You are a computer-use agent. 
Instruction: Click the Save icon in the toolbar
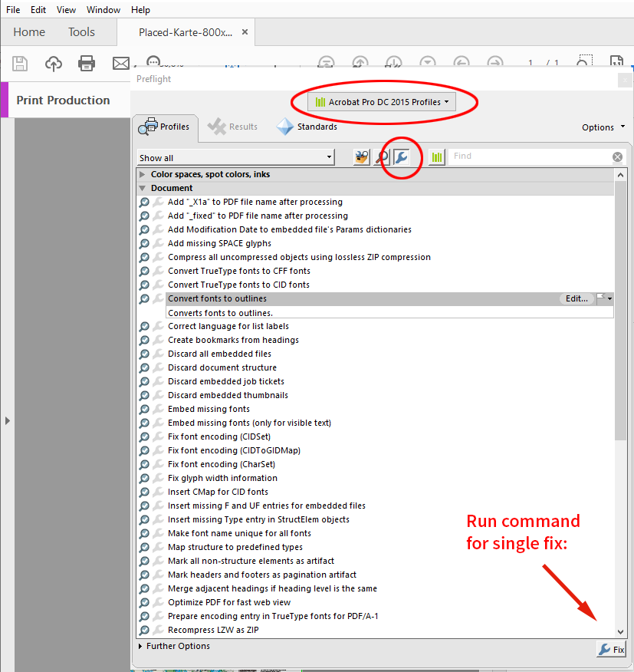pos(19,64)
